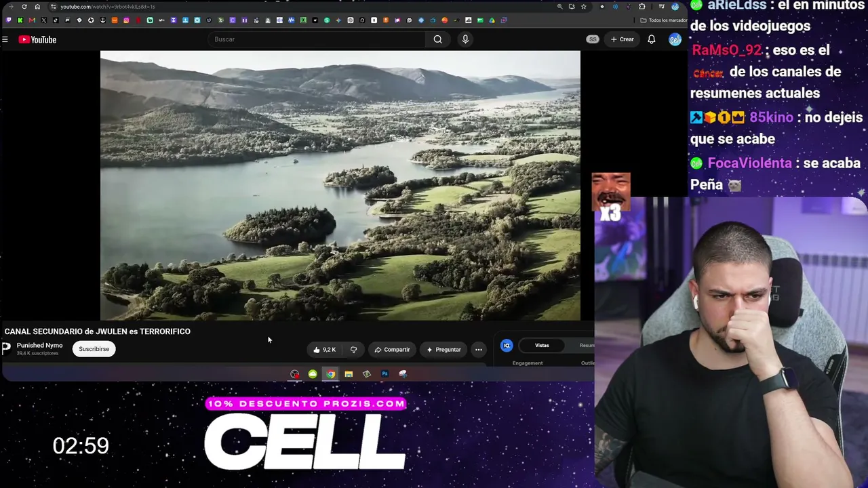Open the Todos los marcadores folder
This screenshot has height=488, width=868.
664,20
